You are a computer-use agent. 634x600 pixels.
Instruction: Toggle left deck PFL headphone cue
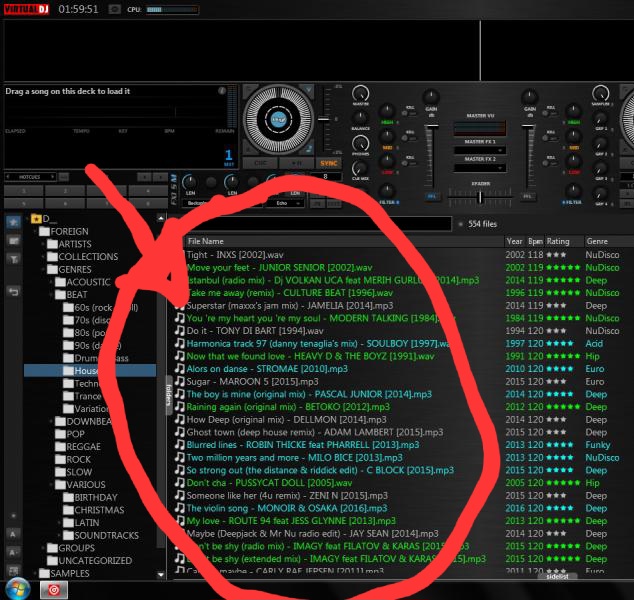point(431,196)
